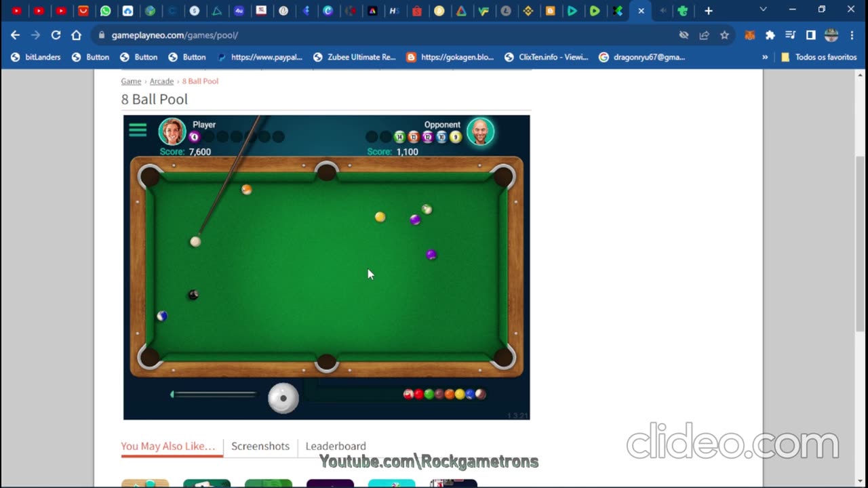Screen dimensions: 868x488
Task: Click the 8 Ball Pool breadcrumb
Action: [200, 81]
